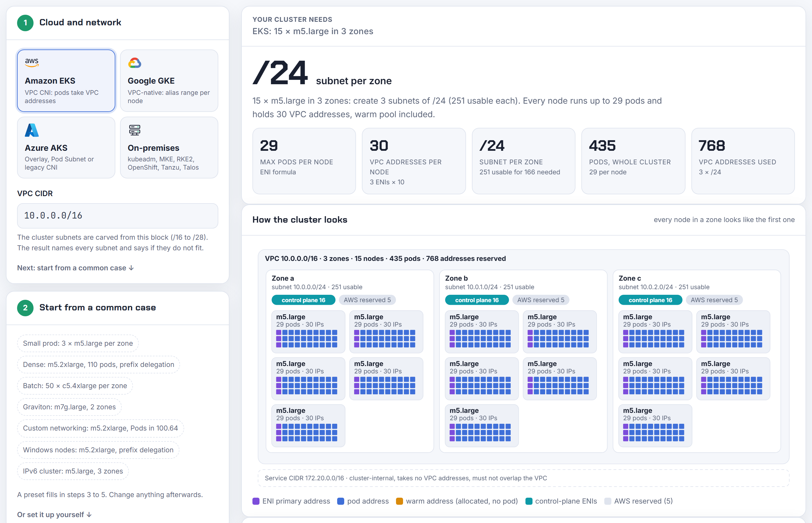This screenshot has height=523, width=812.
Task: Select the Amazon EKS provider card
Action: click(66, 81)
